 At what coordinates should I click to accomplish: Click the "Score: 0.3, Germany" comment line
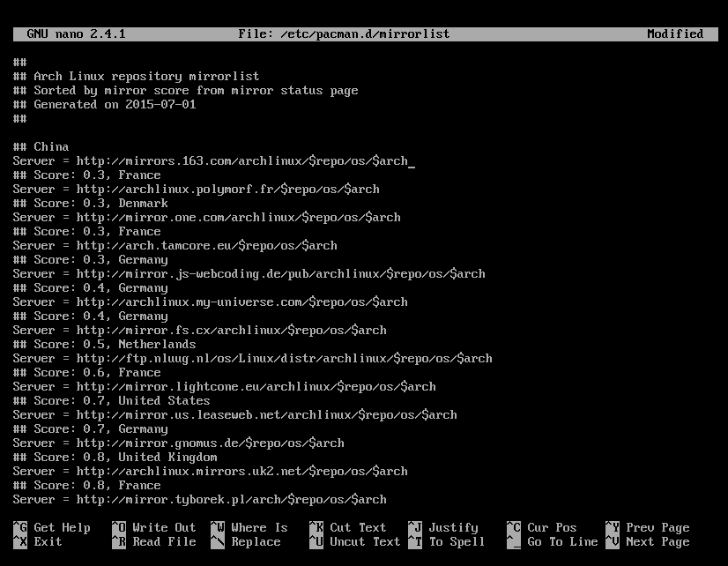(x=91, y=259)
